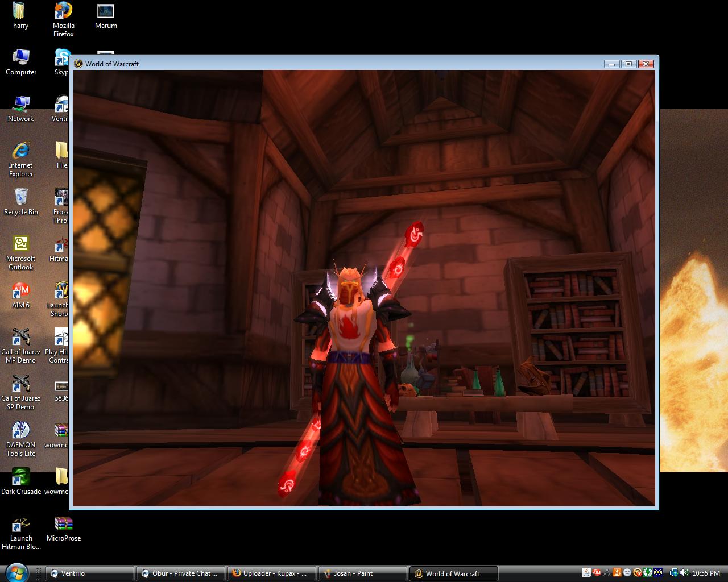The width and height of the screenshot is (728, 582).
Task: Switch to Uploader - Kupax Firefox taskbar window
Action: point(272,573)
